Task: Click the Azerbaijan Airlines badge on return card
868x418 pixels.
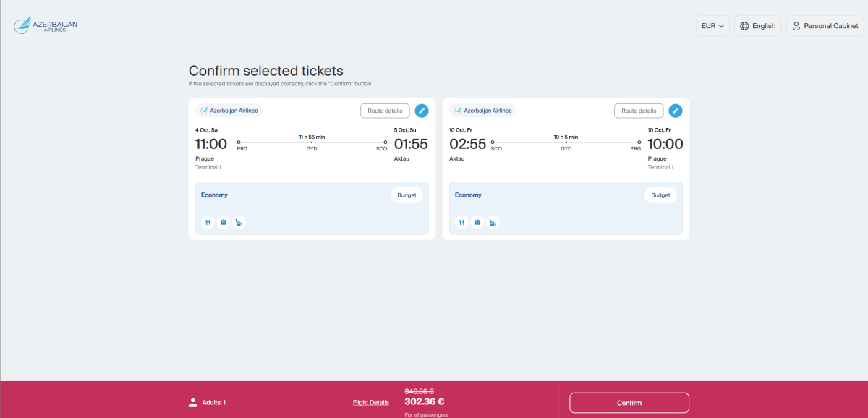Action: (x=482, y=111)
